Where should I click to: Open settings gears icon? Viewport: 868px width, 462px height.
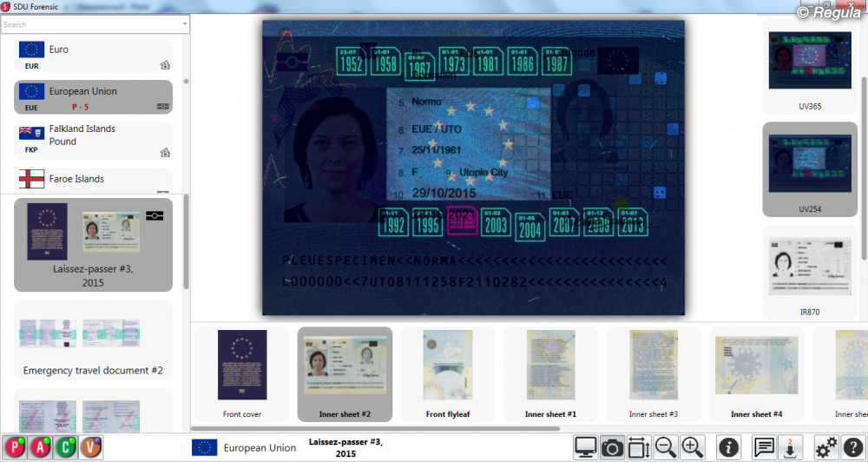click(x=826, y=447)
